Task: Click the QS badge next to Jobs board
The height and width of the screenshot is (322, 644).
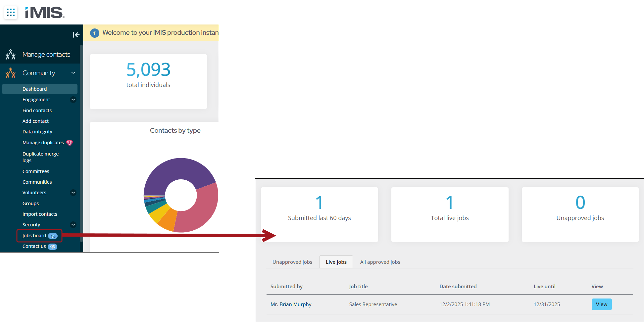Action: point(53,236)
